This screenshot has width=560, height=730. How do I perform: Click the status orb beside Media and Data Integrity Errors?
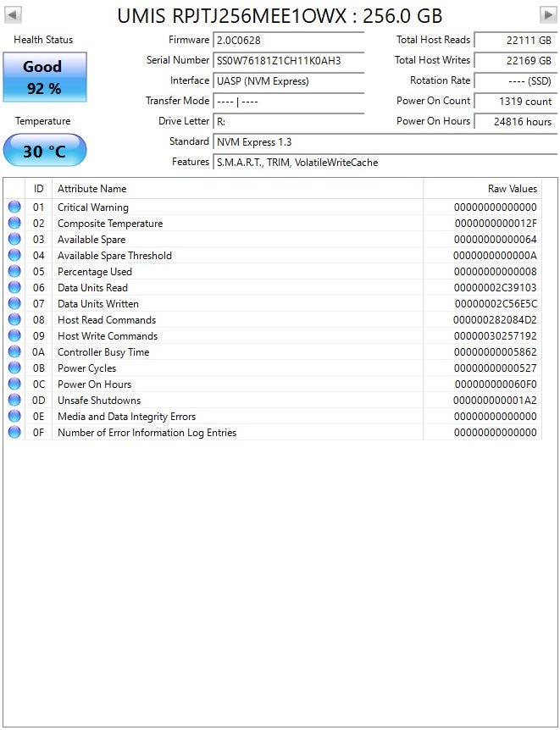click(x=14, y=417)
